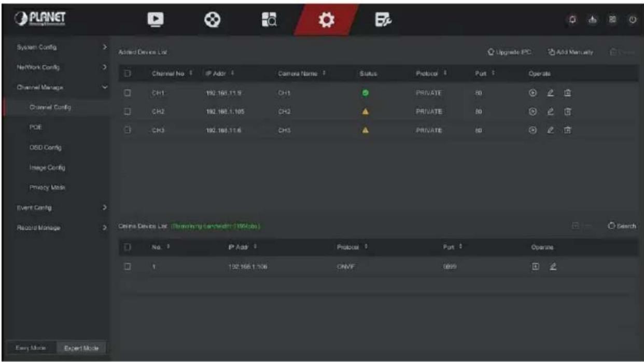The height and width of the screenshot is (362, 644).
Task: Edit the CH1 device with the pencil icon
Action: 550,93
